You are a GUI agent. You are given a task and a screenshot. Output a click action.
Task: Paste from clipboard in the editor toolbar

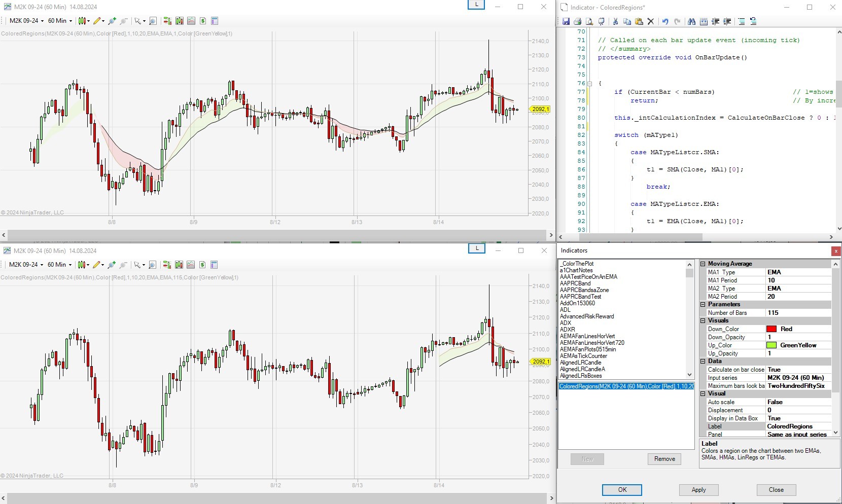pos(639,21)
